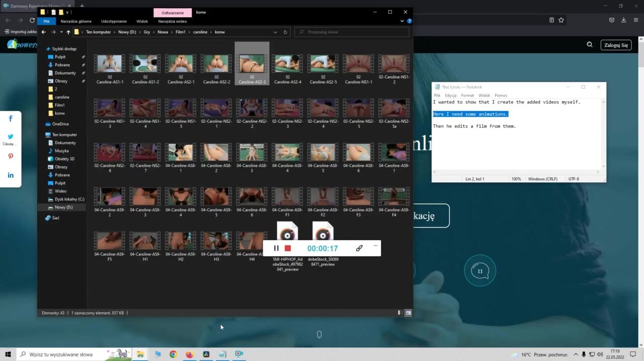Pause the screen recording
This screenshot has width=644, height=361.
(276, 248)
